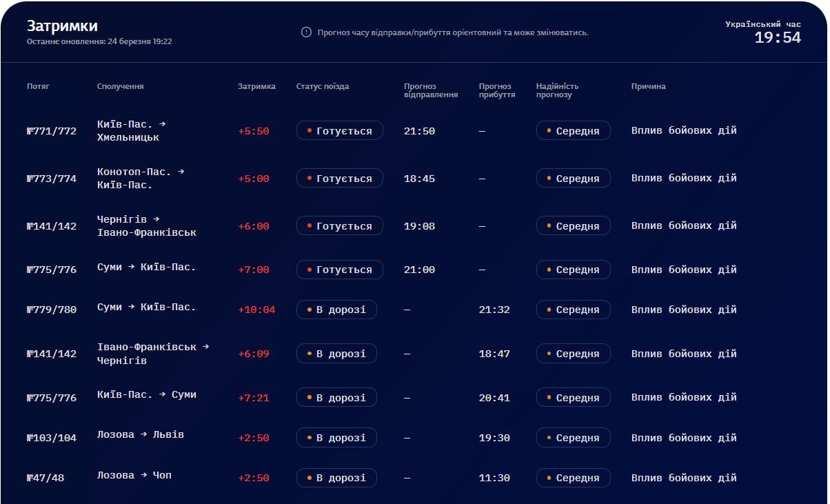Select the Конотоп-Пас. → Київ-Пас. route
Screen dimensions: 830x504
(x=141, y=178)
